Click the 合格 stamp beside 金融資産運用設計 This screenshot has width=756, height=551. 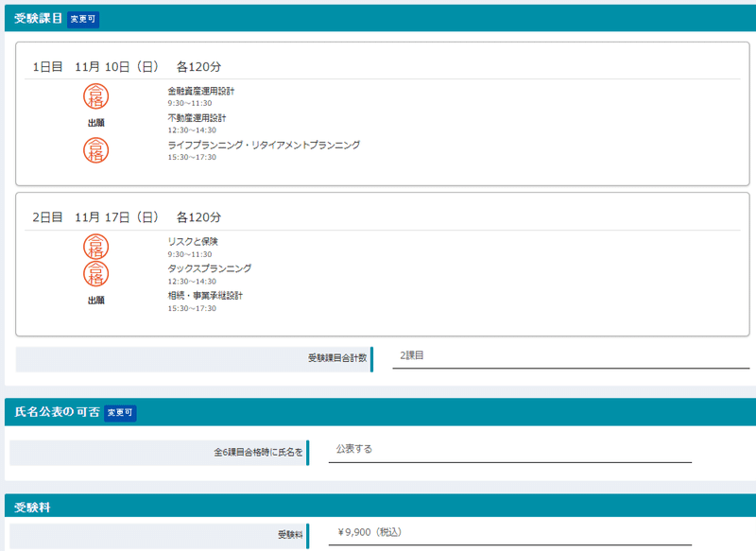coord(96,95)
